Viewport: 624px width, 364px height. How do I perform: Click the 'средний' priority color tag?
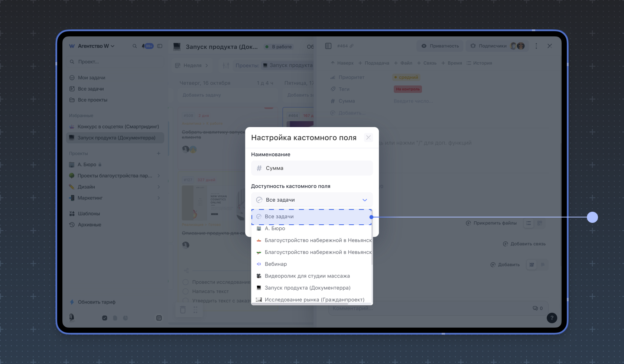pos(406,77)
